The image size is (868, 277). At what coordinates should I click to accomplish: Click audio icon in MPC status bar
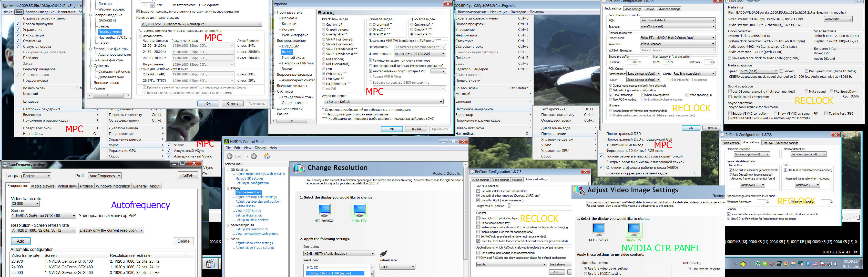[x=856, y=252]
